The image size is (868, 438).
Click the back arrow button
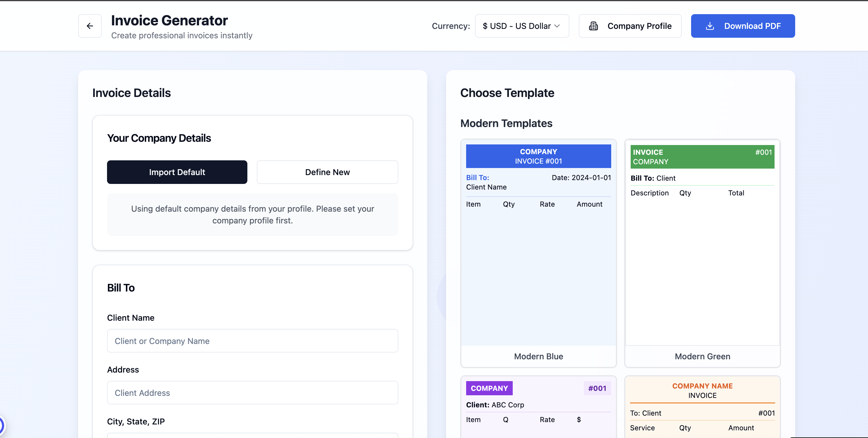tap(90, 26)
